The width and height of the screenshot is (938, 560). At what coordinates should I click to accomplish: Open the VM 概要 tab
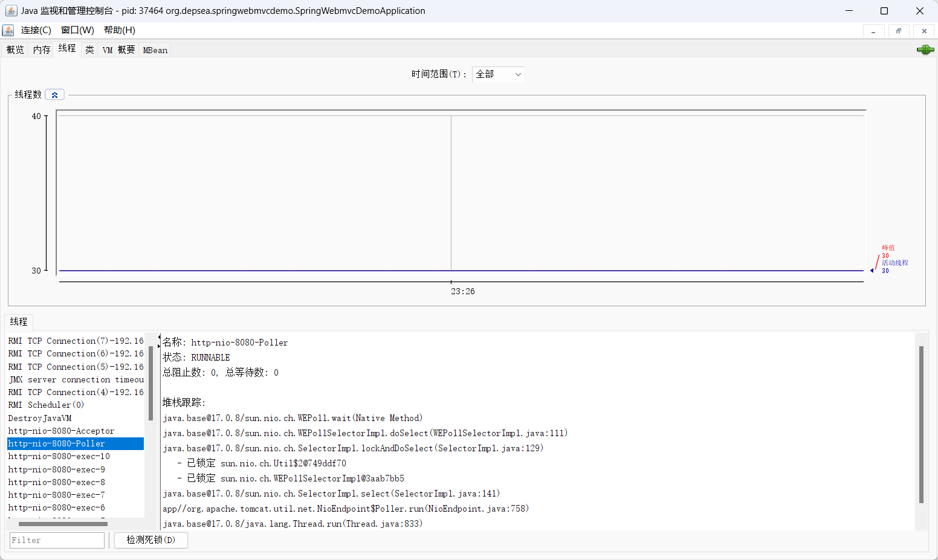point(118,50)
